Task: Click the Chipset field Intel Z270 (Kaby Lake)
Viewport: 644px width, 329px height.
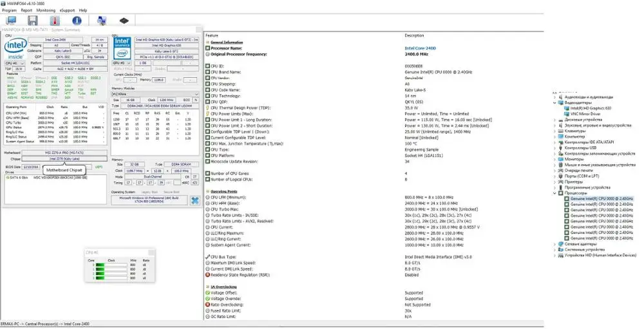Action: (x=64, y=158)
